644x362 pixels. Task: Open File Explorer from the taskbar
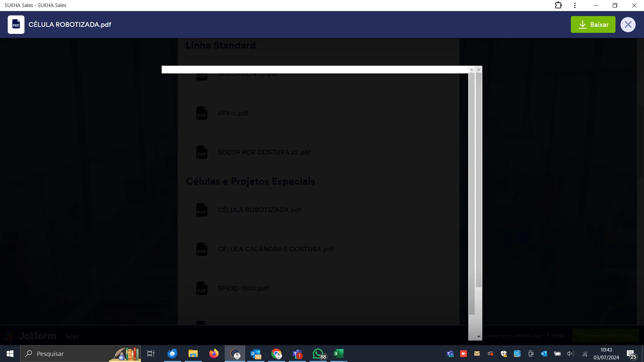click(x=193, y=354)
